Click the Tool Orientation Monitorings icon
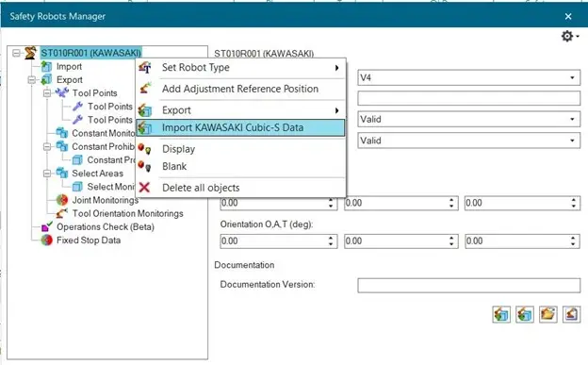Screen dimensions: 588x365 click(x=62, y=213)
